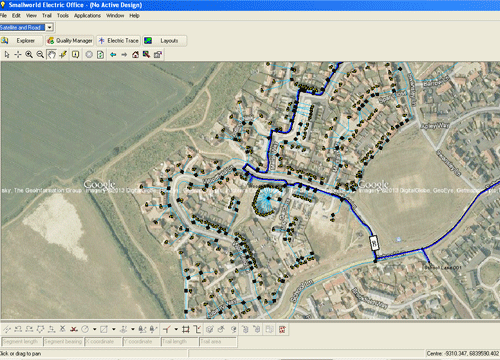Click the Segment length field

pos(22,342)
